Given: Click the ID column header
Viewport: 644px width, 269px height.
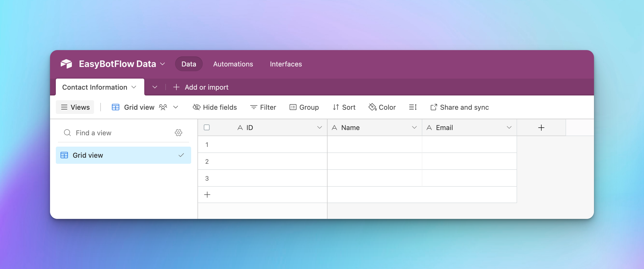Looking at the screenshot, I should coord(262,128).
